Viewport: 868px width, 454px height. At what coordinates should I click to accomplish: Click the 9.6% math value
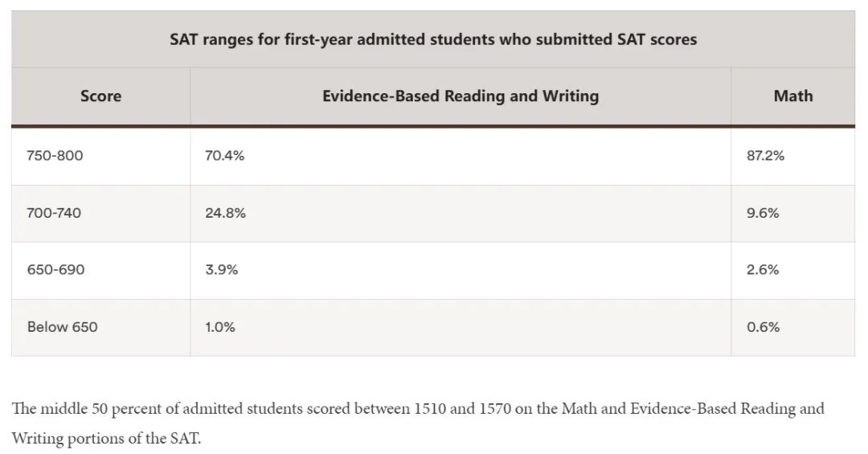click(763, 213)
